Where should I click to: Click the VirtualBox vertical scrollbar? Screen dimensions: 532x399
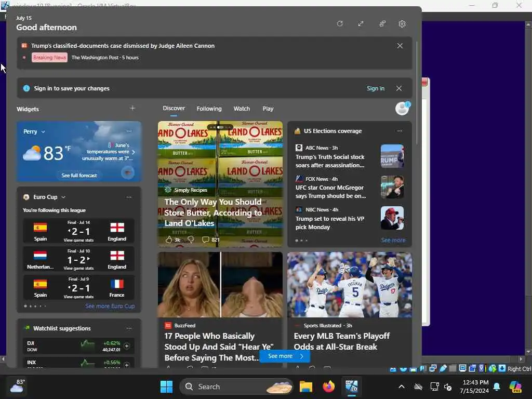click(528, 188)
